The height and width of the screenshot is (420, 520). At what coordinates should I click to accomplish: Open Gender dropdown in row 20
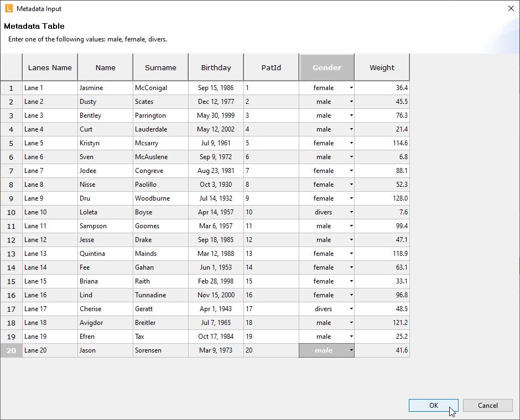click(351, 350)
